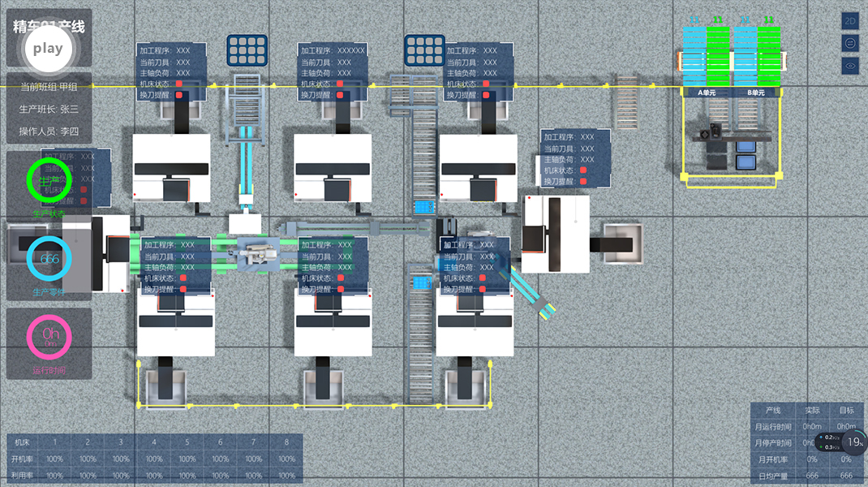Screen dimensions: 868x487
Task: Click machine column header 5
Action: (x=187, y=442)
